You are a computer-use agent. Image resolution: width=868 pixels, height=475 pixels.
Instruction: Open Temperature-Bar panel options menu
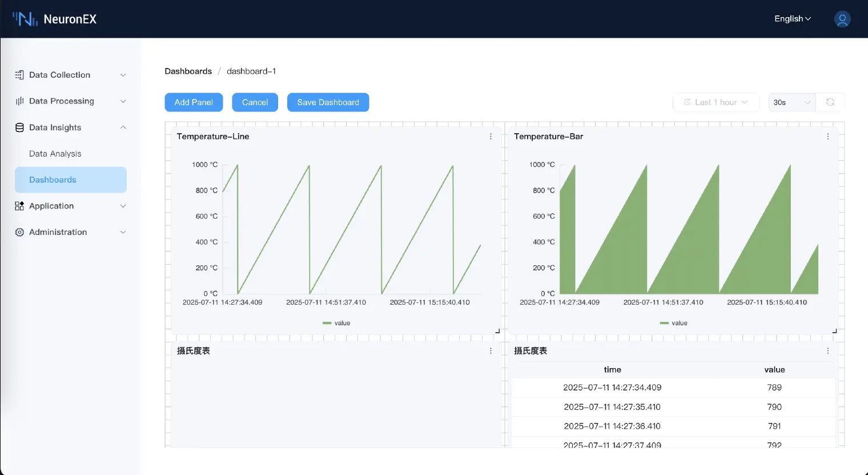(827, 136)
